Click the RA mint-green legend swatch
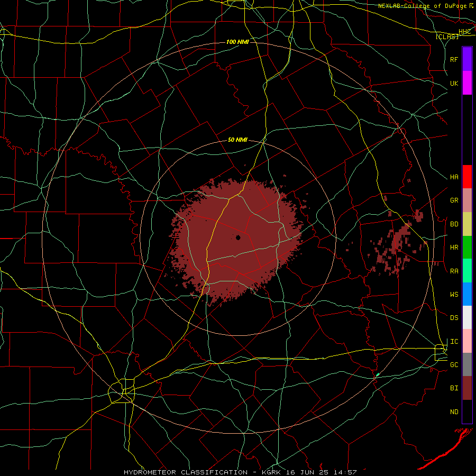Screen dimensions: 476x476 click(467, 271)
